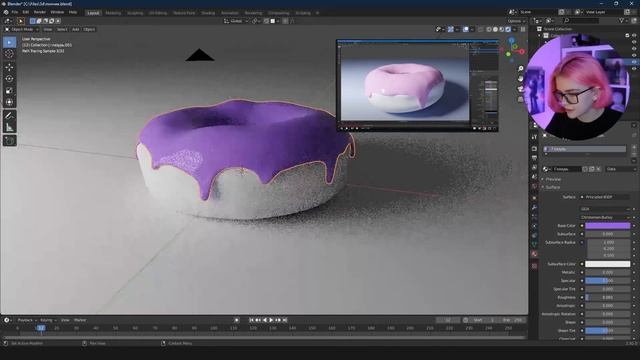Jump to the timeline start frame

[x=251, y=320]
